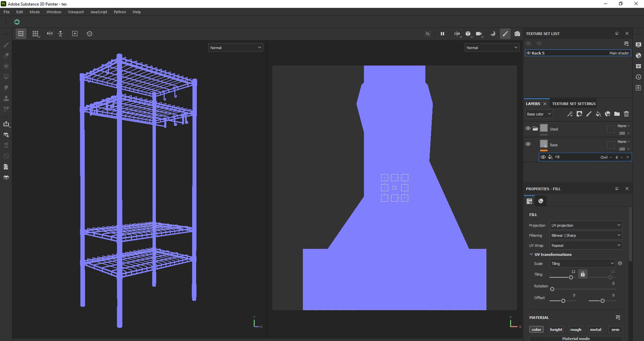Screen dimensions: 644x341
Task: Open the Filtering dropdown
Action: click(586, 235)
